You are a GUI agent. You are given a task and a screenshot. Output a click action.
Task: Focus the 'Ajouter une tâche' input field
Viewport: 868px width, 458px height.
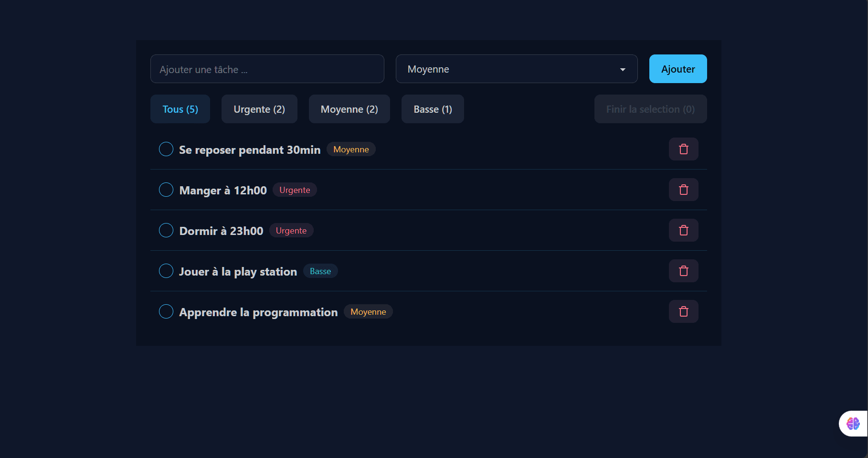tap(267, 69)
